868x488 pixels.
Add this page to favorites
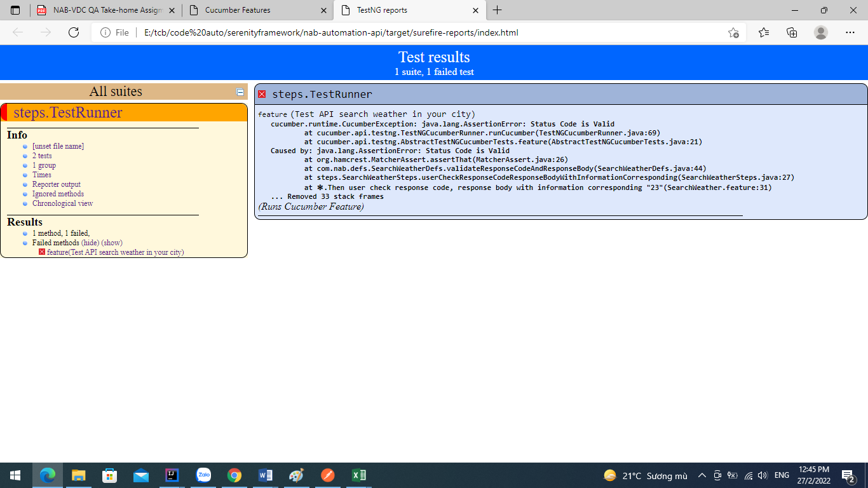click(733, 32)
